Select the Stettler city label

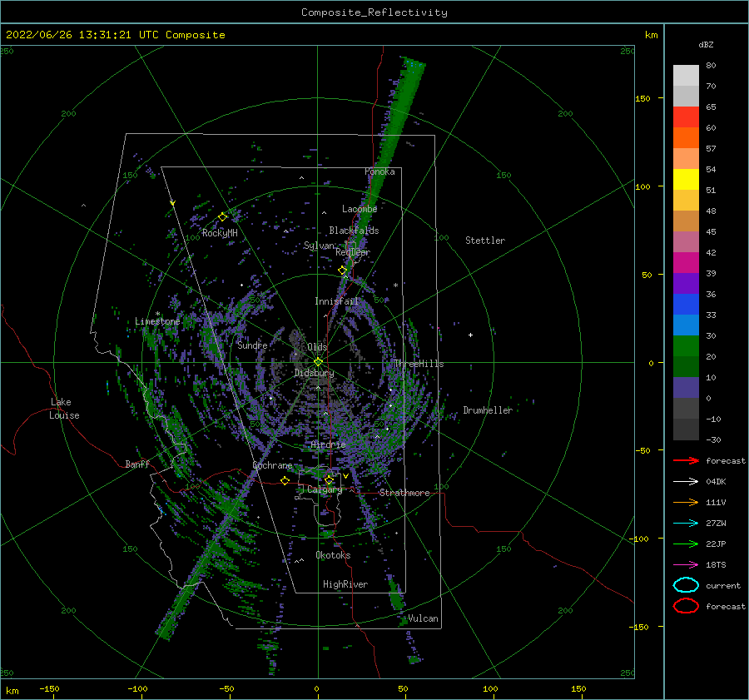[x=485, y=241]
